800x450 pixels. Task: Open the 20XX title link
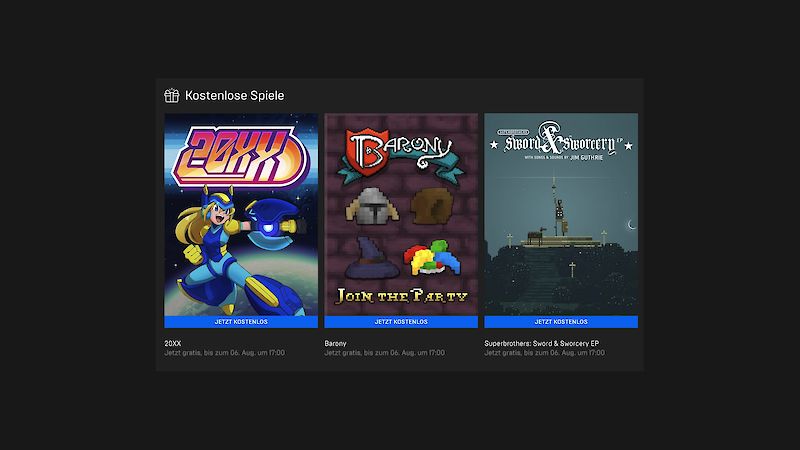(172, 343)
